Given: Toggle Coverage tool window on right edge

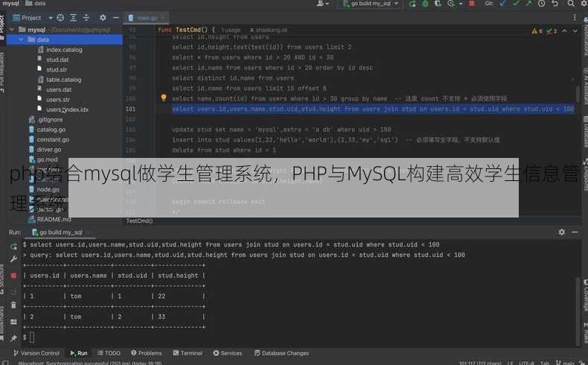Looking at the screenshot, I should [585, 294].
